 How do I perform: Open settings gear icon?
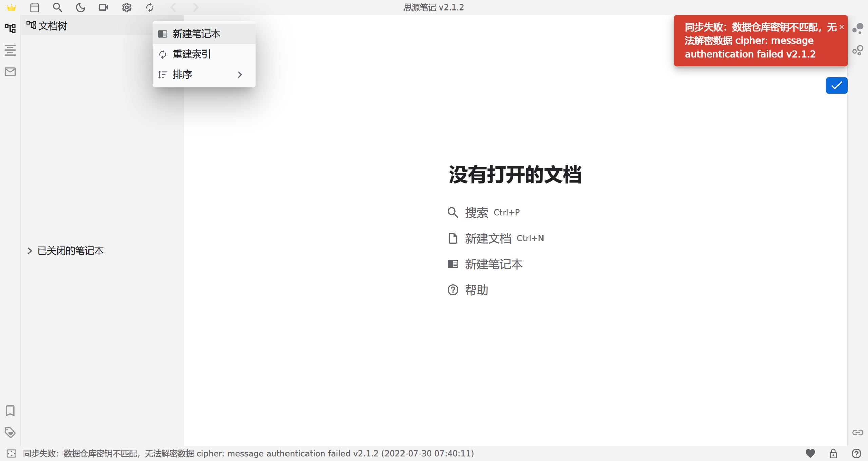[126, 7]
